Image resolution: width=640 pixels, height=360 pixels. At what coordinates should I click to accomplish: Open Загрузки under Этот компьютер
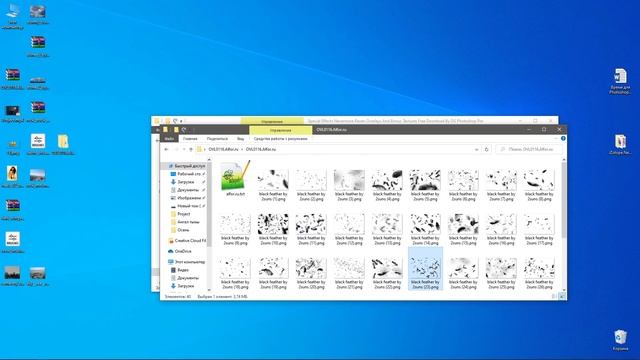182,286
